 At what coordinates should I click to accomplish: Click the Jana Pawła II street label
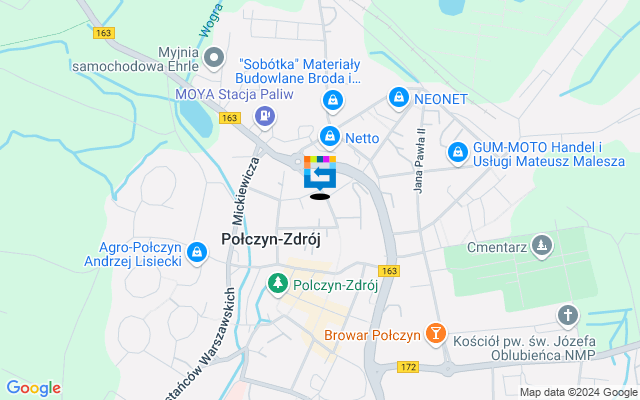coord(420,160)
